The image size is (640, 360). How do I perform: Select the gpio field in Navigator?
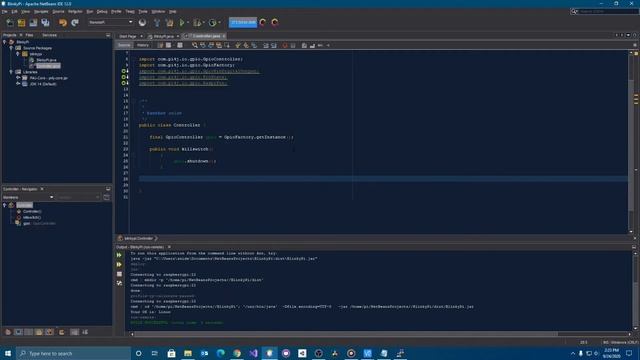[27, 224]
